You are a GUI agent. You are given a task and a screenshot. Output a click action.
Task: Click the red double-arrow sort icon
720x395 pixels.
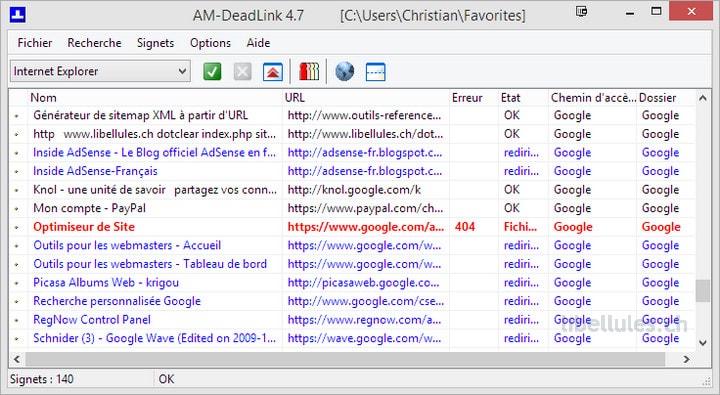[273, 72]
